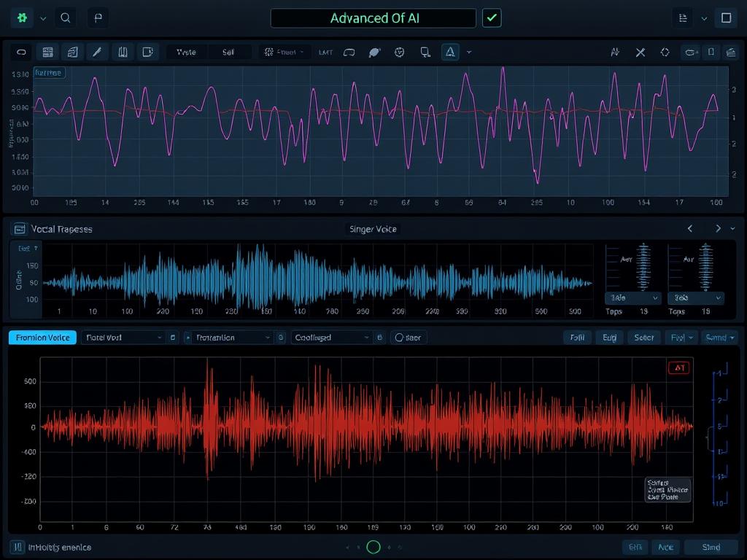This screenshot has height=560, width=747.
Task: Click the "Nce" button at bottom right
Action: (x=665, y=547)
